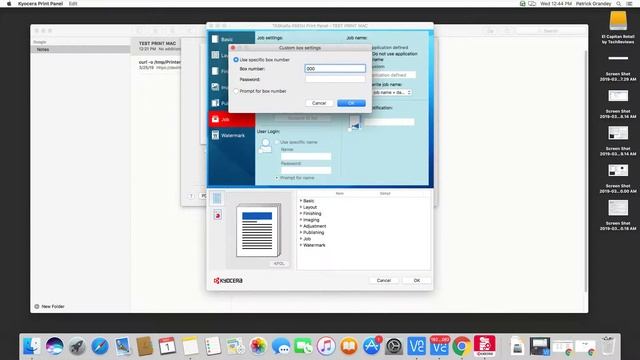This screenshot has height=360, width=640.
Task: Open Launchpad from the Dock
Action: pos(77,346)
